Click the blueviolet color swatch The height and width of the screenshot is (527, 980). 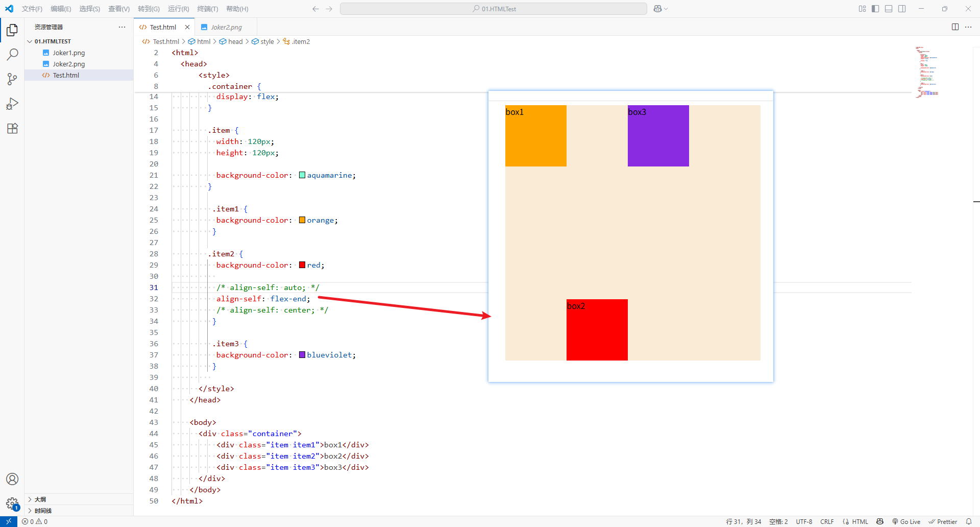[x=302, y=355]
